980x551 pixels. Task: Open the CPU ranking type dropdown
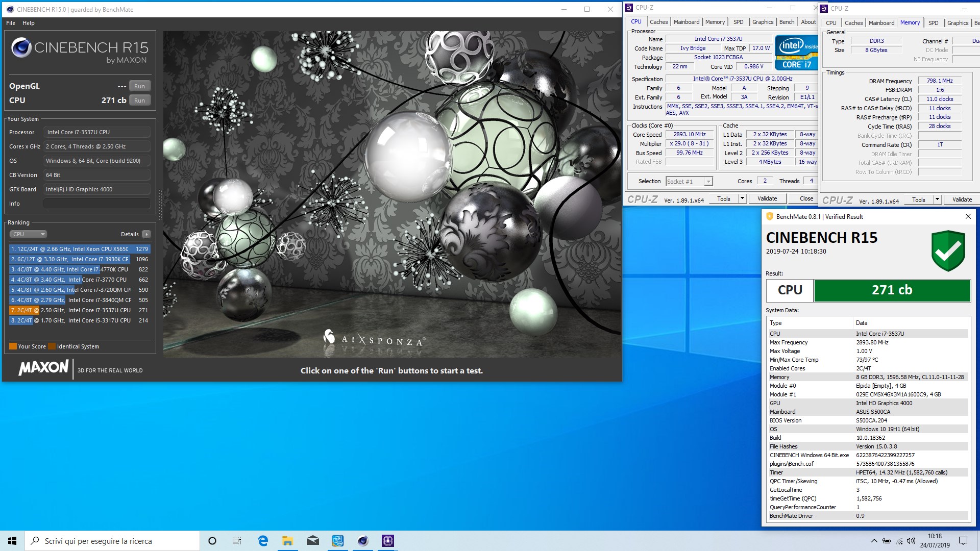point(28,234)
